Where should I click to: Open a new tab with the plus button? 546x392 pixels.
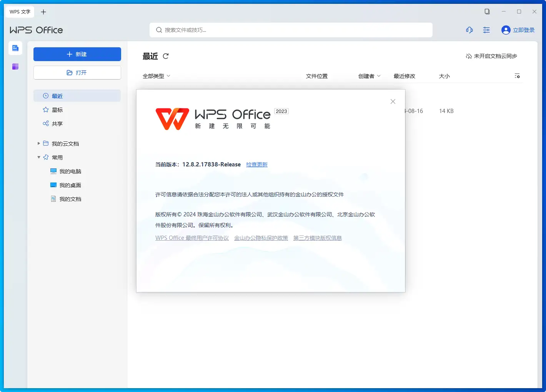43,12
